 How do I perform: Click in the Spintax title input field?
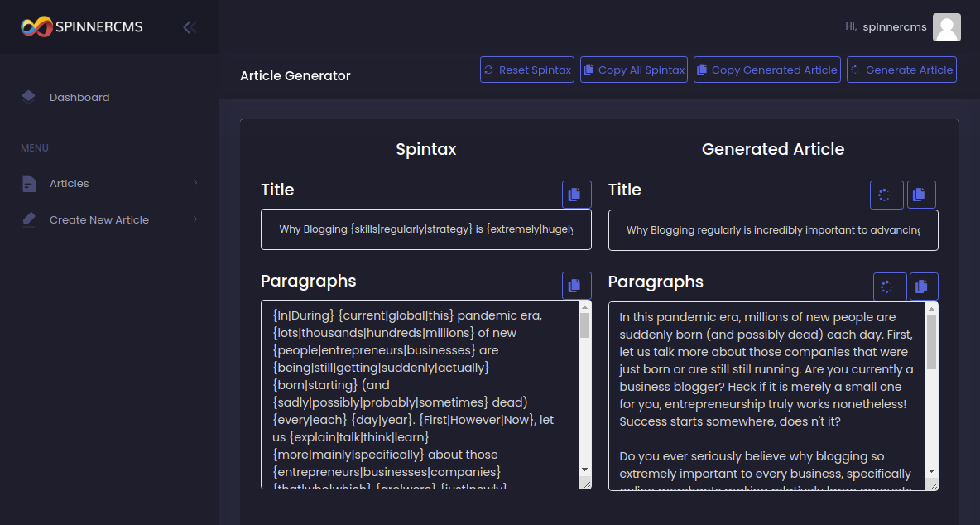tap(425, 229)
